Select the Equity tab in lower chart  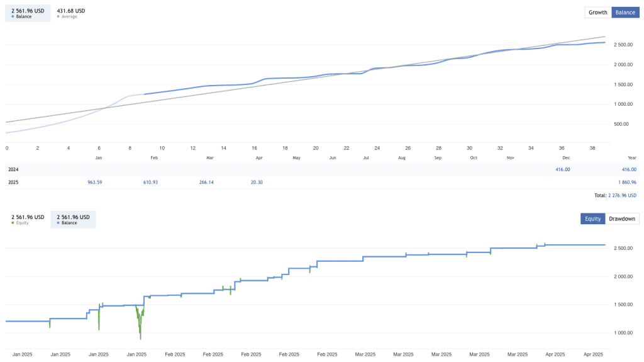tap(592, 219)
